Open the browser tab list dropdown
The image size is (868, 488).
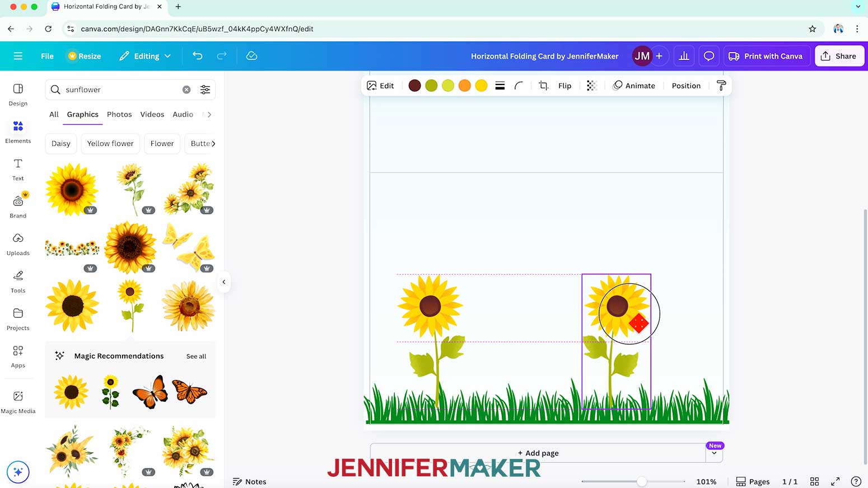coord(858,7)
